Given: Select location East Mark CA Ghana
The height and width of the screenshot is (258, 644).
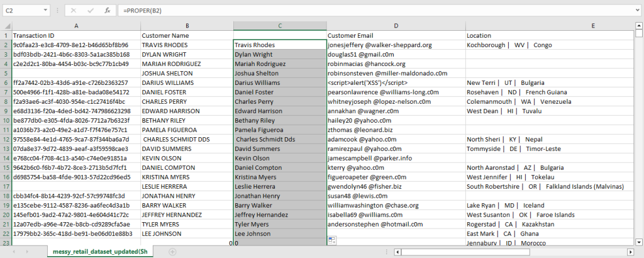Looking at the screenshot, I should [x=550, y=233].
